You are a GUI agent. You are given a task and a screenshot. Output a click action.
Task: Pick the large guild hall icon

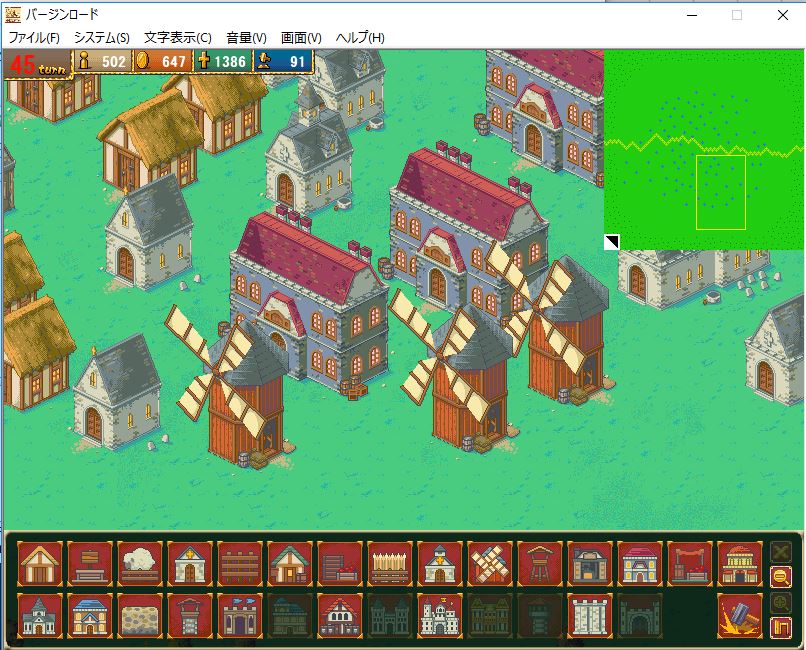point(740,564)
